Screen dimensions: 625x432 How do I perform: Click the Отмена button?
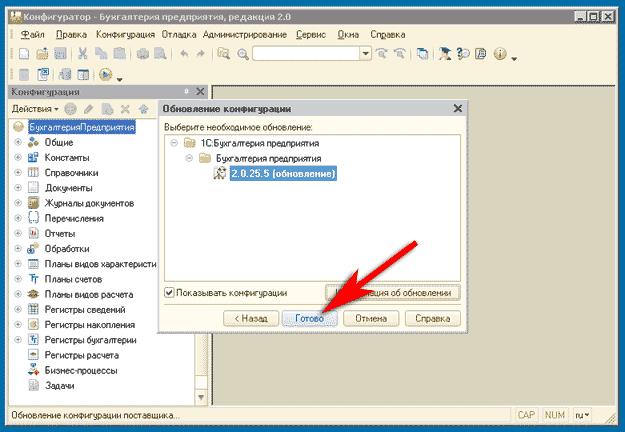pos(370,319)
